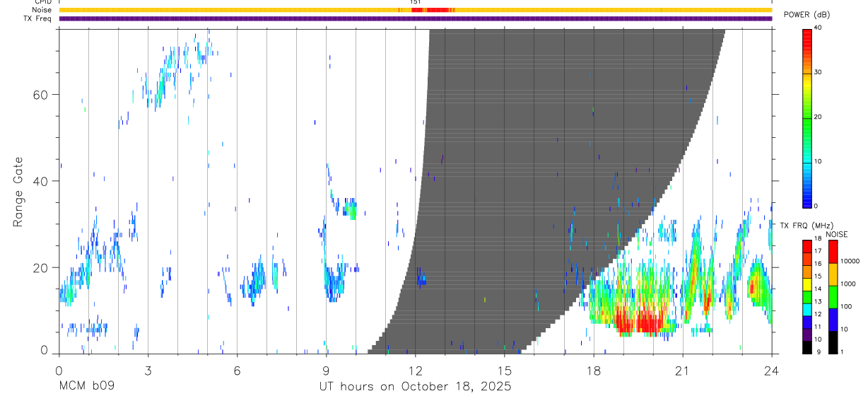
Task: Click the purple 10-11 MHz swatch in TX FRQ legend
Action: [807, 335]
